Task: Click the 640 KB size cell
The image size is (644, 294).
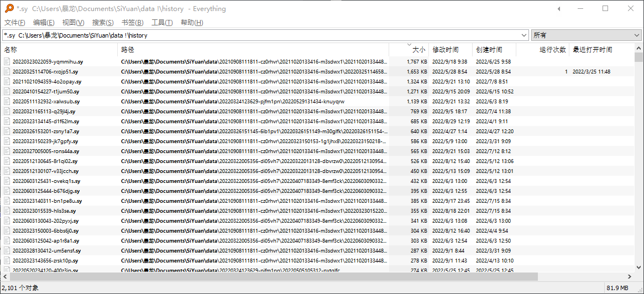Action: tap(419, 132)
